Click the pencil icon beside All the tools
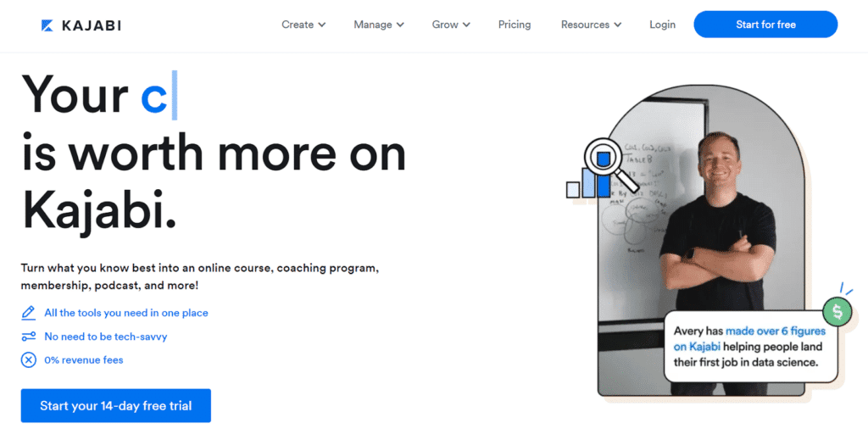The height and width of the screenshot is (429, 868). pyautogui.click(x=28, y=313)
